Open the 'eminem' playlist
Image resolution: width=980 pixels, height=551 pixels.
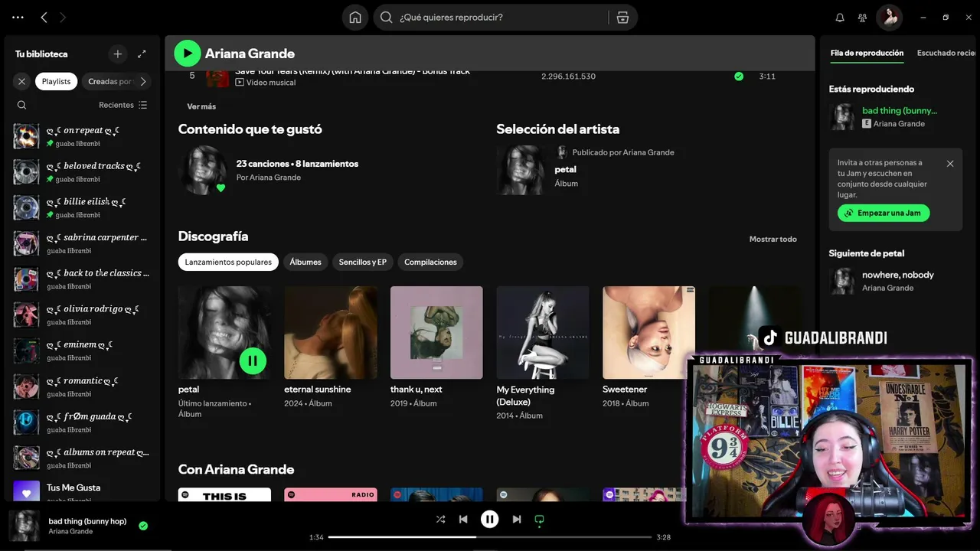click(82, 350)
